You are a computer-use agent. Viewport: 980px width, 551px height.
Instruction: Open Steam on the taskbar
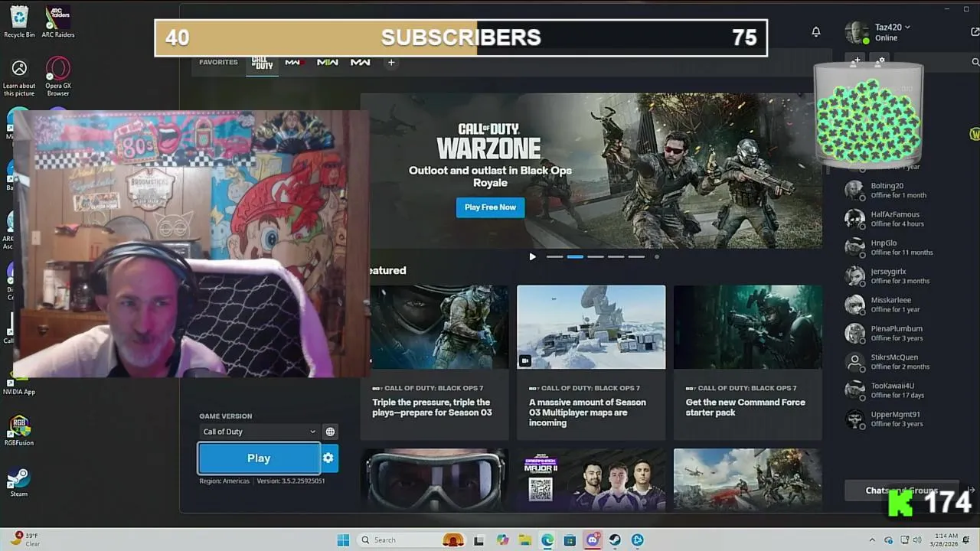click(615, 540)
